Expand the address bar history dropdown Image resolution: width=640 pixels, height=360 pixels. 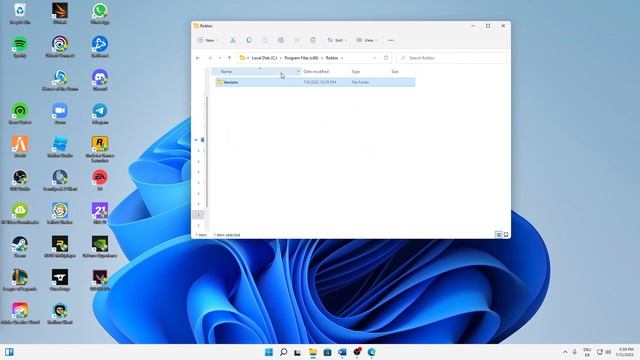[x=375, y=58]
